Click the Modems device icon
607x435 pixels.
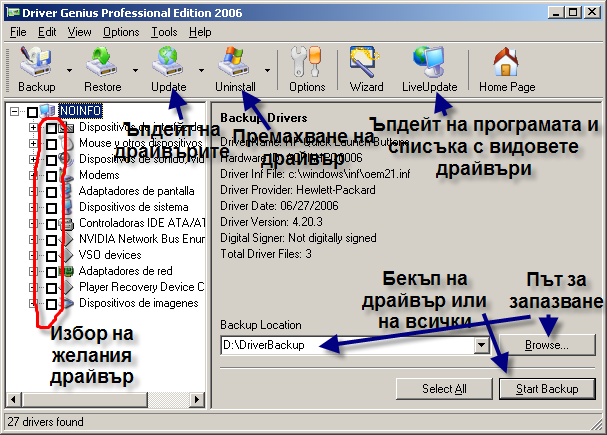click(x=67, y=175)
